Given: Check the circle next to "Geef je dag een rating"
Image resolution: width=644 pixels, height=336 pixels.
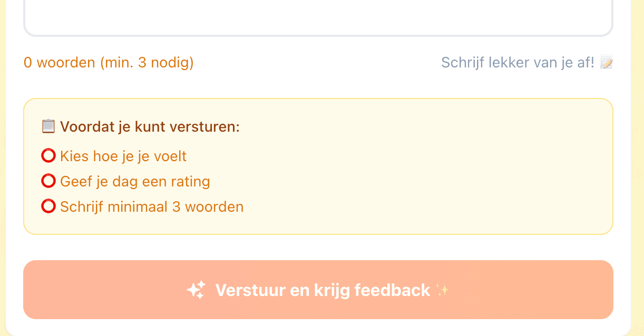Looking at the screenshot, I should (x=48, y=181).
